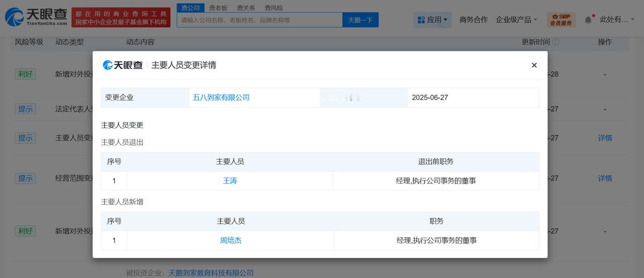Image resolution: width=644 pixels, height=278 pixels.
Task: Close the 主要人员变更详情 dialog
Action: coord(534,65)
